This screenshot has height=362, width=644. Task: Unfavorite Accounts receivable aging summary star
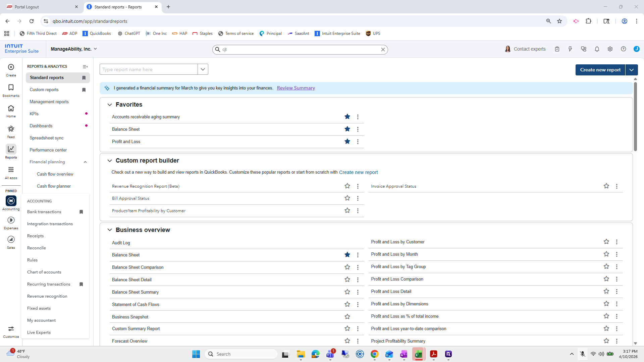tap(347, 117)
